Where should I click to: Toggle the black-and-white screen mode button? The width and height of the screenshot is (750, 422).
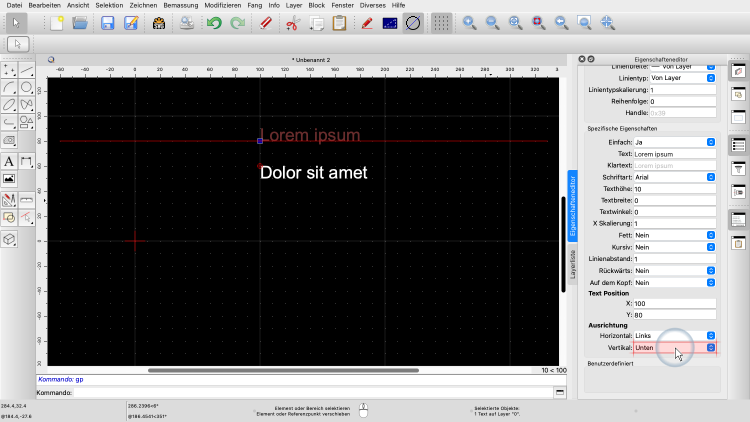389,22
